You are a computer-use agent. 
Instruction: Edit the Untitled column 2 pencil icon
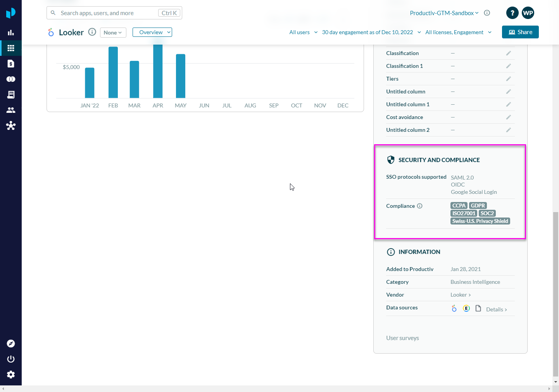[x=508, y=130]
